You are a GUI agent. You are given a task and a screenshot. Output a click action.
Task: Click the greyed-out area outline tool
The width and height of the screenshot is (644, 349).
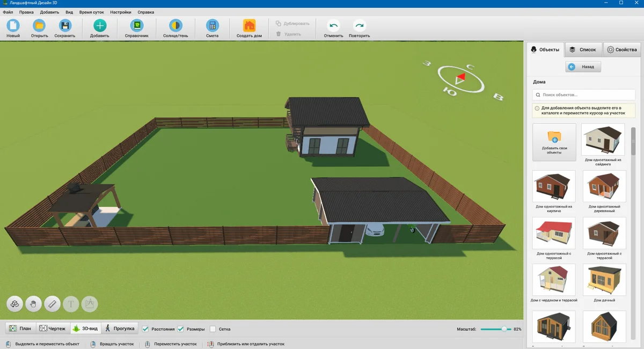(x=90, y=304)
